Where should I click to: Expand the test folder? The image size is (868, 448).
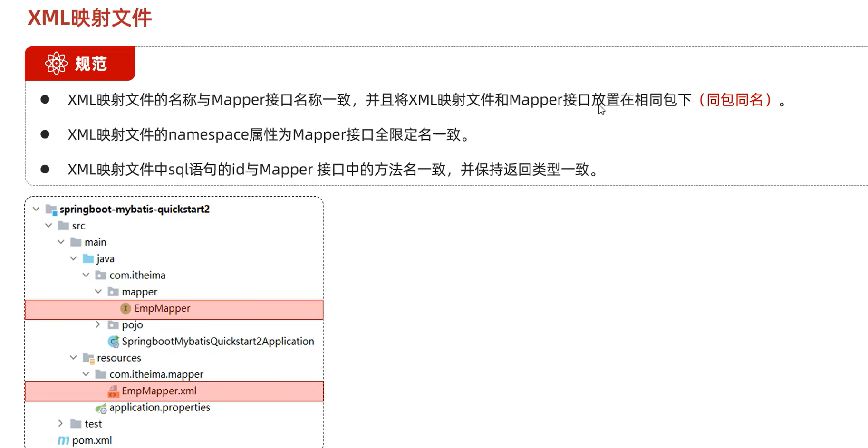60,423
